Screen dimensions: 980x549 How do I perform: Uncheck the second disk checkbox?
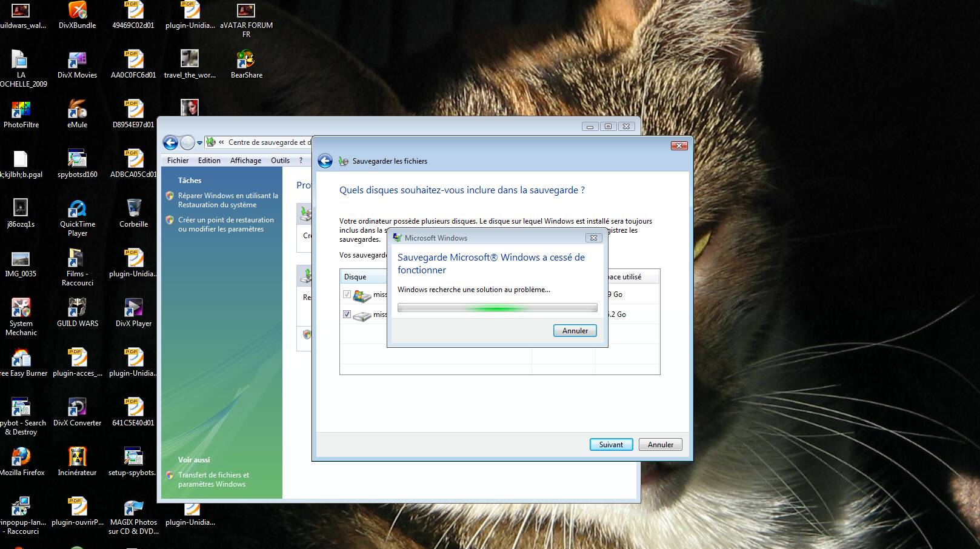[347, 314]
